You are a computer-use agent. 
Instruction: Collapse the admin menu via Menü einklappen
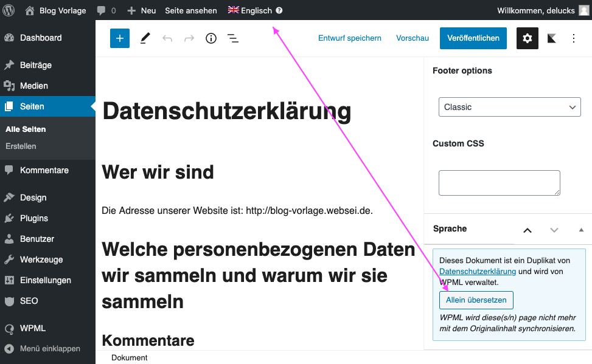click(x=49, y=349)
